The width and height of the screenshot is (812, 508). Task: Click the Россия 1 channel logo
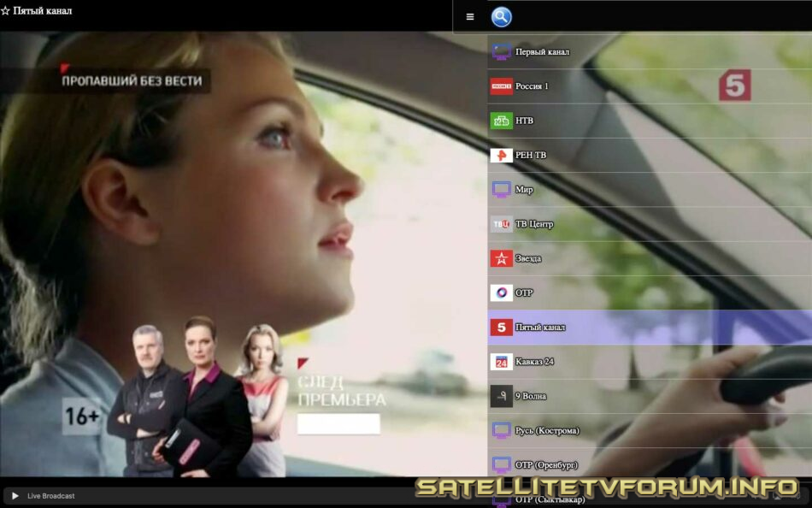point(501,86)
